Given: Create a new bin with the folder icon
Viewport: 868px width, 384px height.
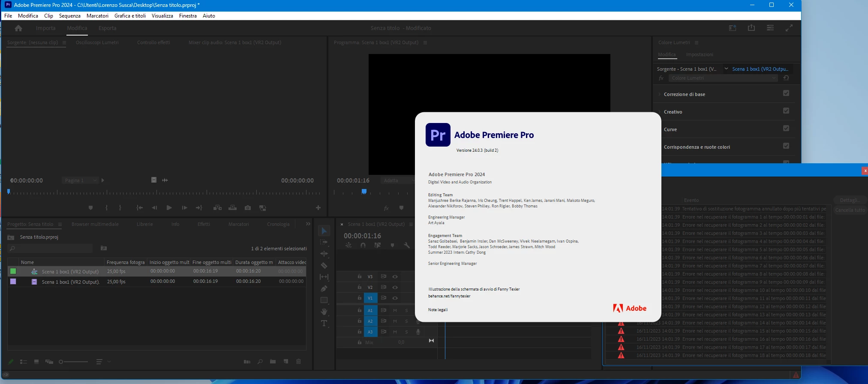Looking at the screenshot, I should point(273,362).
